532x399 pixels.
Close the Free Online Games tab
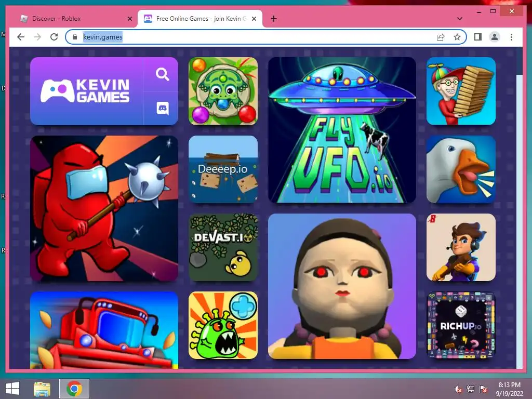pyautogui.click(x=254, y=19)
